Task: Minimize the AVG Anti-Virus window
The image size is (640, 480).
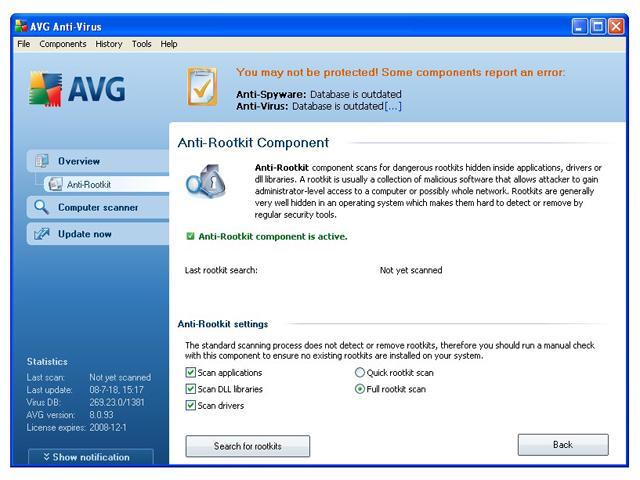Action: [579, 27]
